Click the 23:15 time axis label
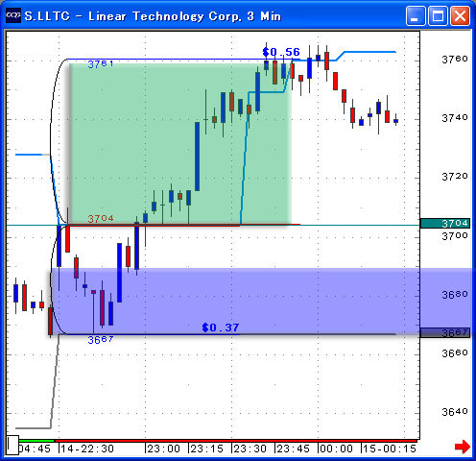The height and width of the screenshot is (461, 476). pos(207,449)
